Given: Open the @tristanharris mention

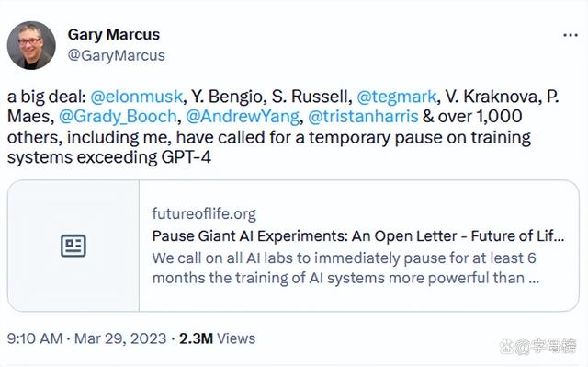Looking at the screenshot, I should [x=363, y=116].
